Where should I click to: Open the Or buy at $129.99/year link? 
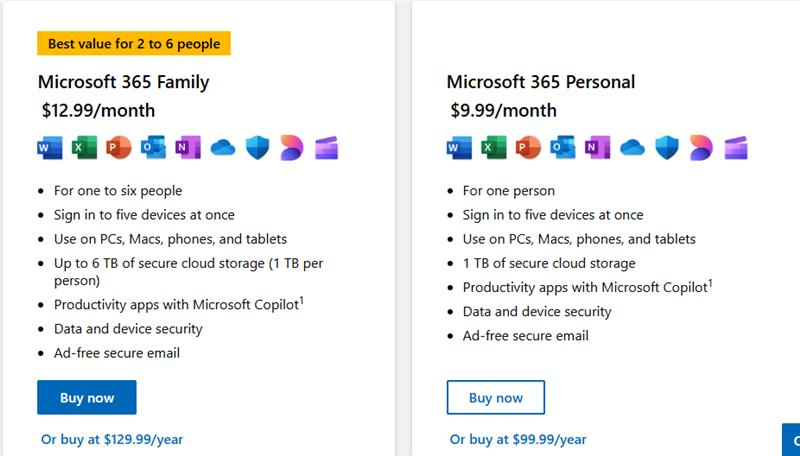(112, 439)
